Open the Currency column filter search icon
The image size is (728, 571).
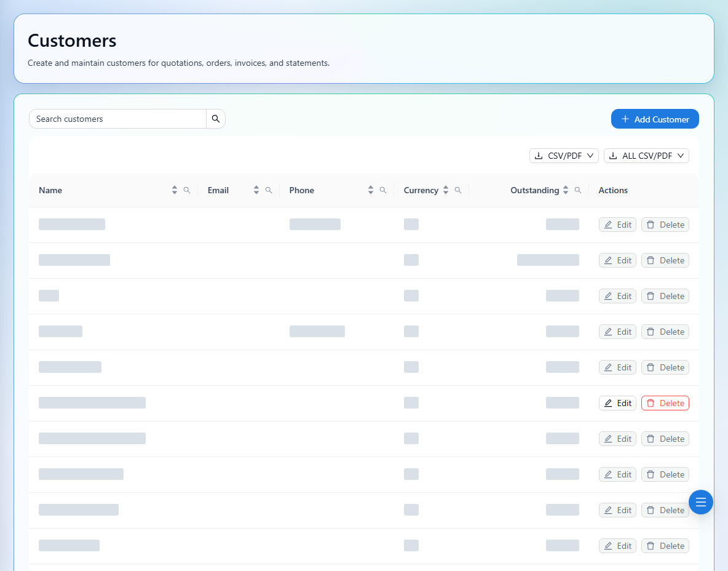click(458, 190)
